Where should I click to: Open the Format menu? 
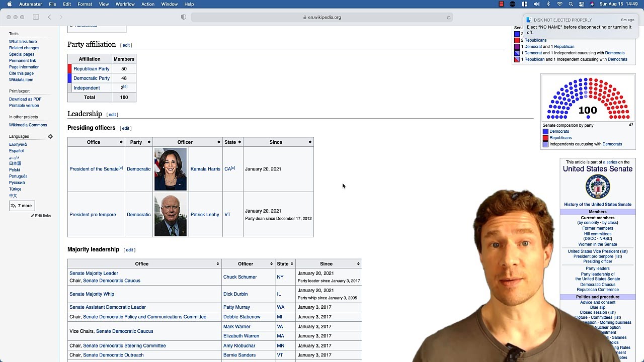tap(85, 4)
